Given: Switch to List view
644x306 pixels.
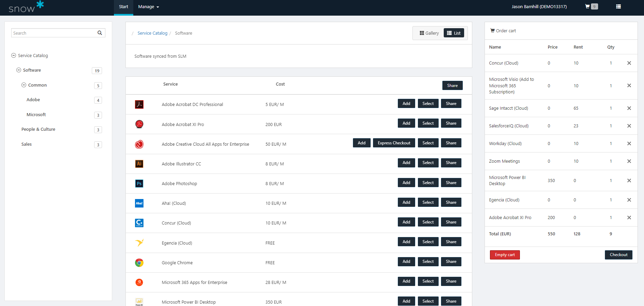Looking at the screenshot, I should point(454,33).
